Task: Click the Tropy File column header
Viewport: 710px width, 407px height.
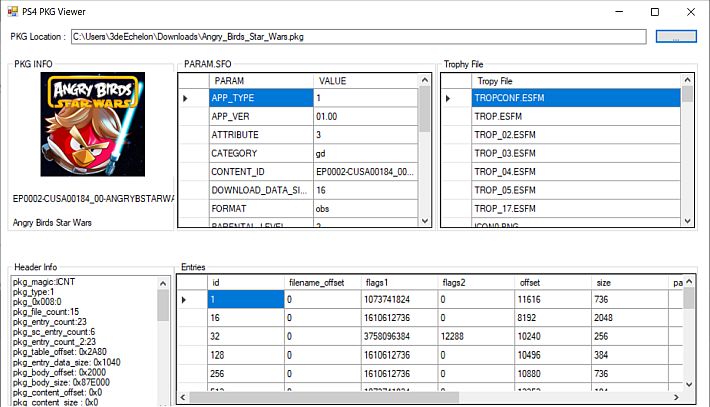Action: [x=576, y=81]
